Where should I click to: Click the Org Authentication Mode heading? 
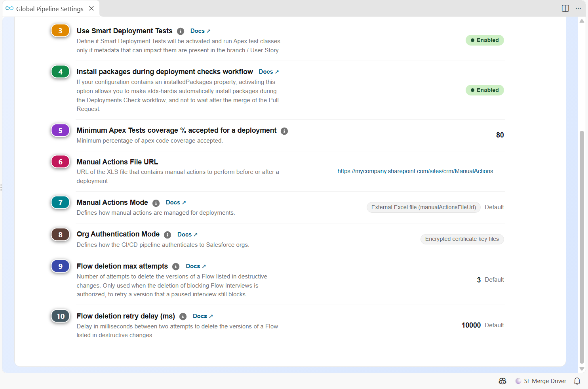click(118, 234)
